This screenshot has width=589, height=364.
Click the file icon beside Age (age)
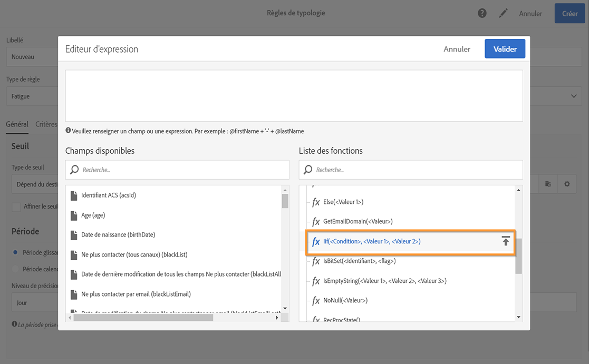coord(74,215)
